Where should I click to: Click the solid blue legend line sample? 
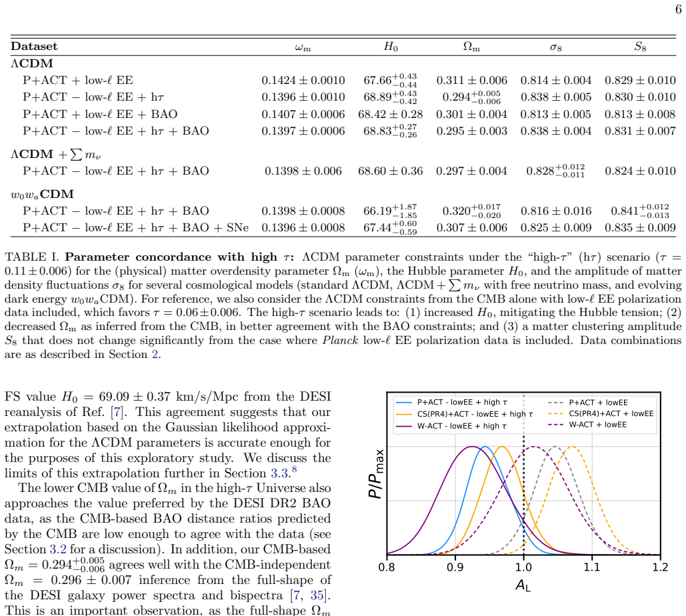coord(404,402)
